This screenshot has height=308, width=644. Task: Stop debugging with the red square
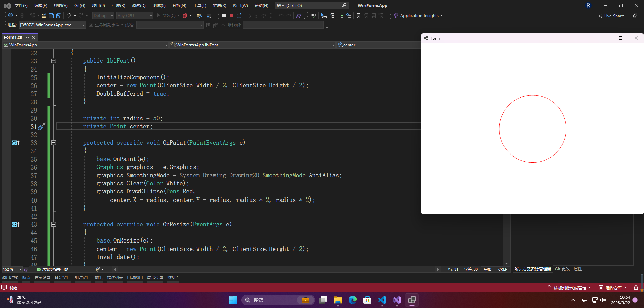[x=231, y=16]
